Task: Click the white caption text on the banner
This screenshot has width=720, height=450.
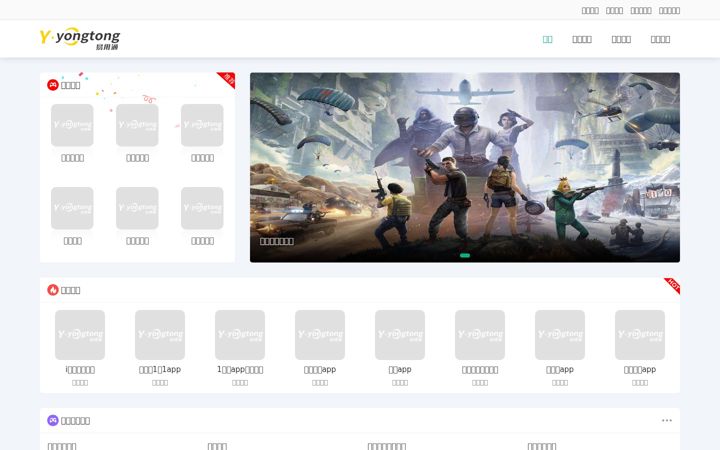Action: click(277, 242)
